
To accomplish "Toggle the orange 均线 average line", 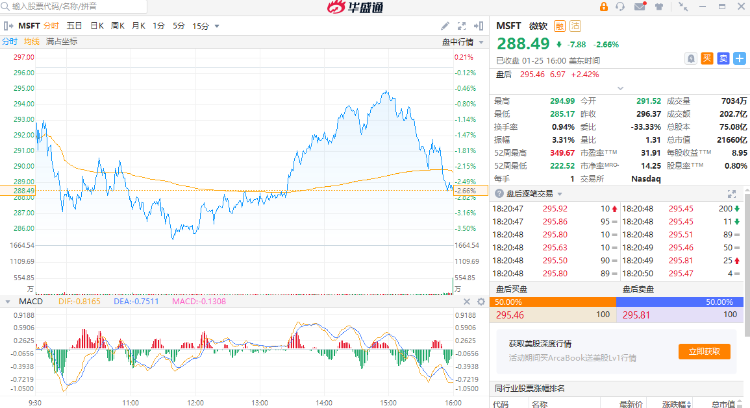I will (x=32, y=42).
